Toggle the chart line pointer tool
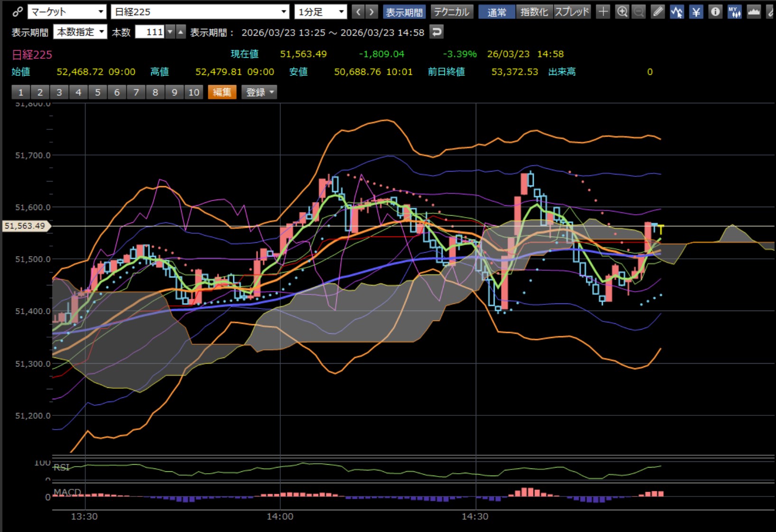 [677, 12]
